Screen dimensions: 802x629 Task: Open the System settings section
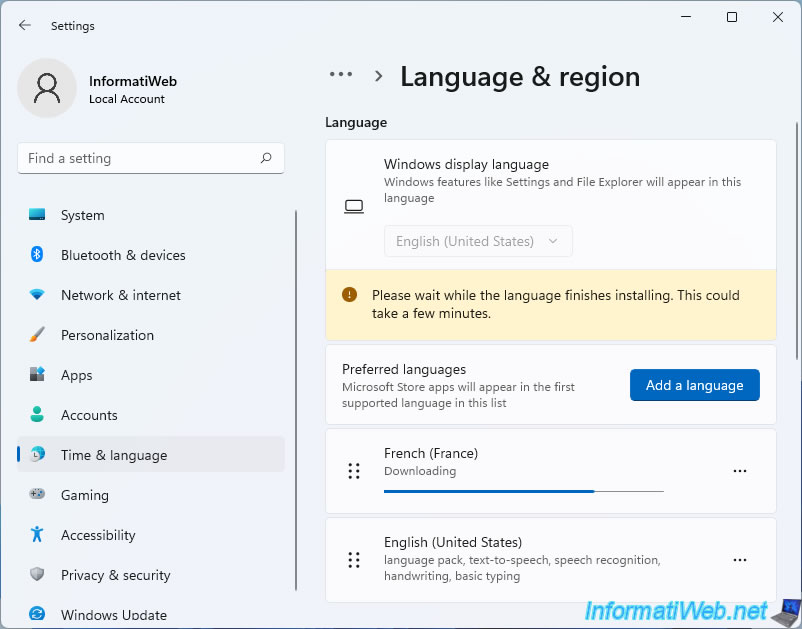coord(82,215)
